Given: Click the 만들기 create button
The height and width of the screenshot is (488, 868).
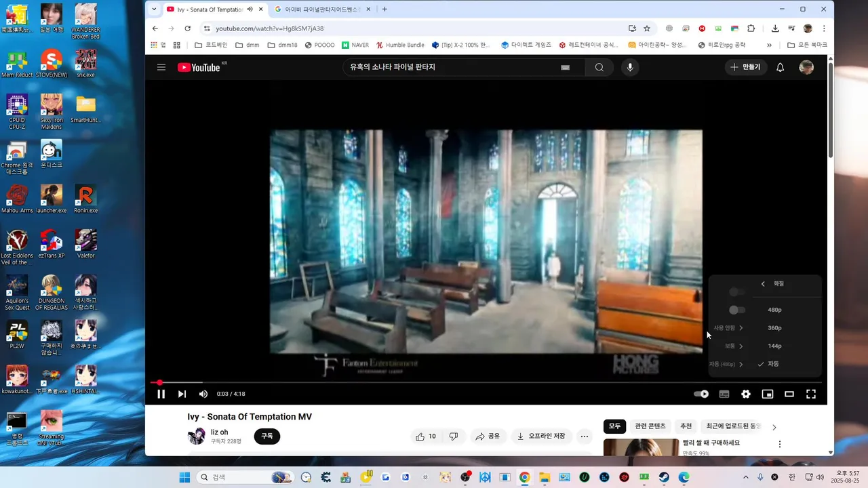Looking at the screenshot, I should (x=746, y=67).
